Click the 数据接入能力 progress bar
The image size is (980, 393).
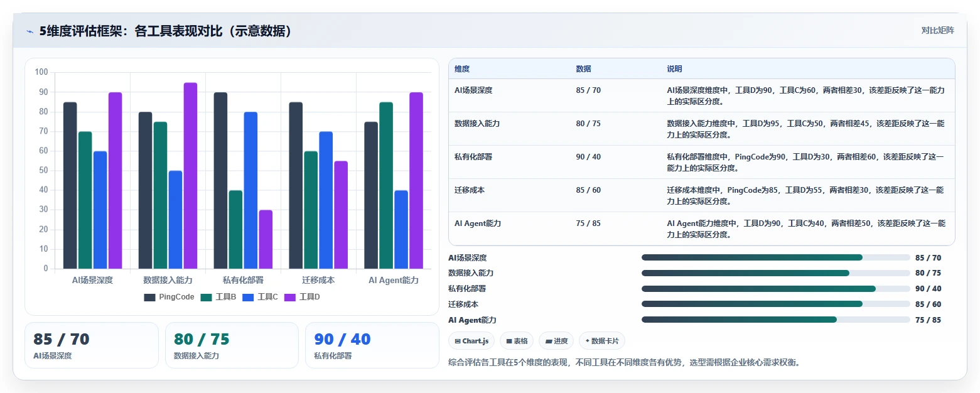[x=775, y=273]
